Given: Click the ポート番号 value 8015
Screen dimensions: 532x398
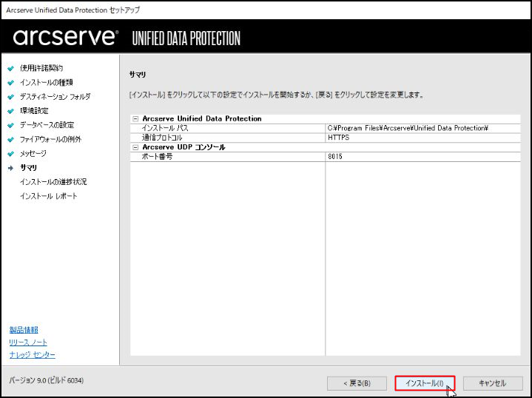Looking at the screenshot, I should click(335, 157).
